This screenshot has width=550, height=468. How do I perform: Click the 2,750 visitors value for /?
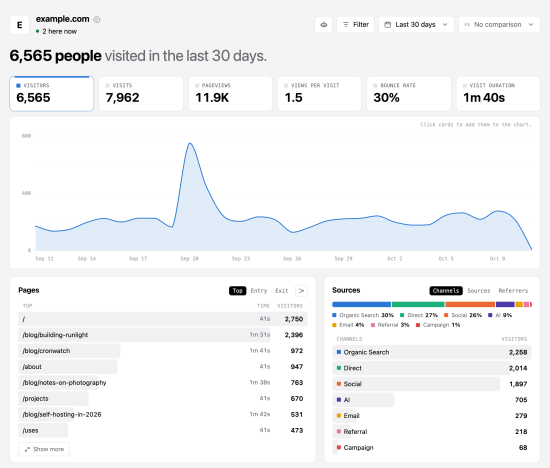[x=294, y=319]
